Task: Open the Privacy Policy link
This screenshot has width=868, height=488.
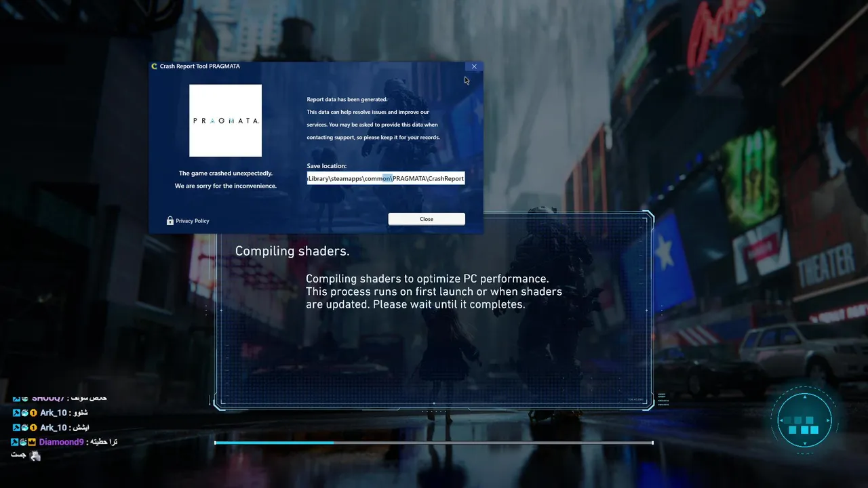Action: [193, 221]
